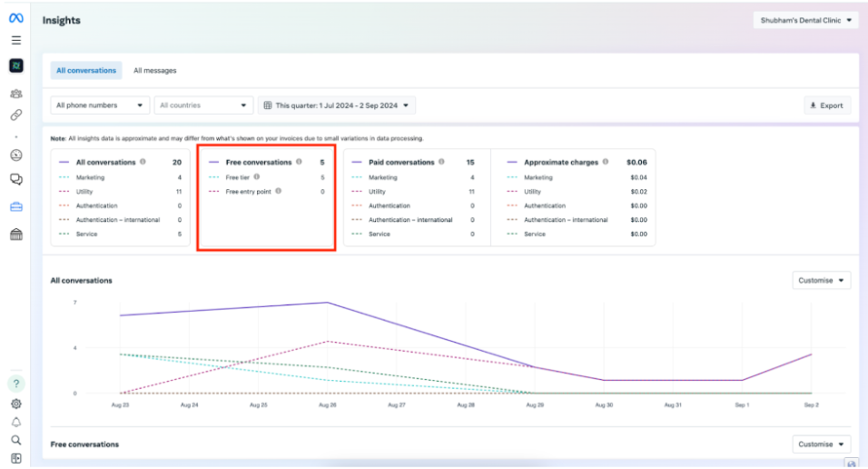
Task: Select the briefcase icon in left sidebar
Action: (15, 206)
